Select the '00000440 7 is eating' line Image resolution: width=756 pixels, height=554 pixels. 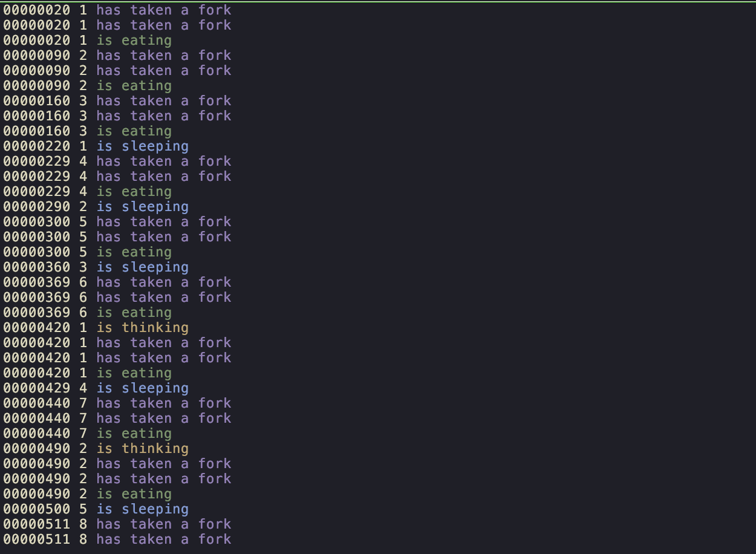tap(88, 434)
